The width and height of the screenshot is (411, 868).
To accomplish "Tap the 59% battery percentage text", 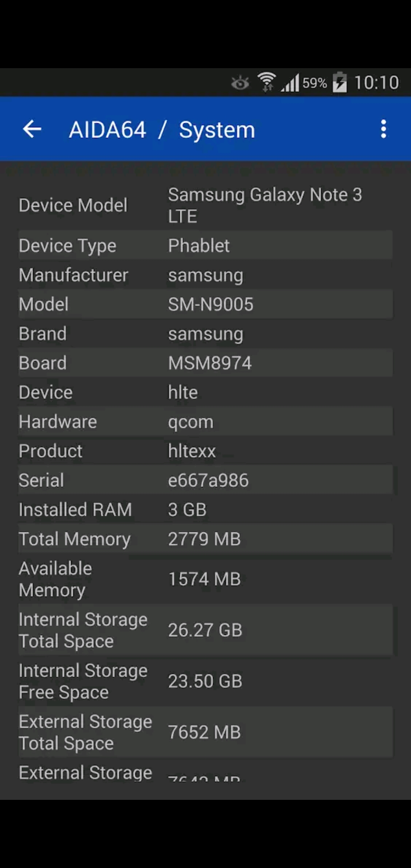I will [315, 83].
